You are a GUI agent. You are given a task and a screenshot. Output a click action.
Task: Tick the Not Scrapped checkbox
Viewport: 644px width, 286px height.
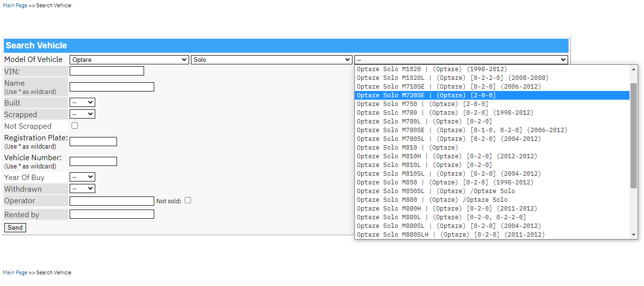click(75, 126)
